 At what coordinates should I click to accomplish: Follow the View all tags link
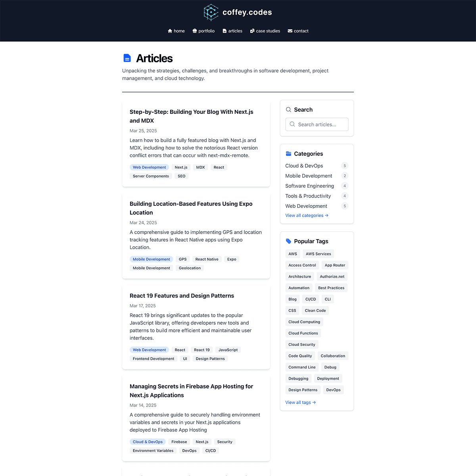tap(300, 402)
